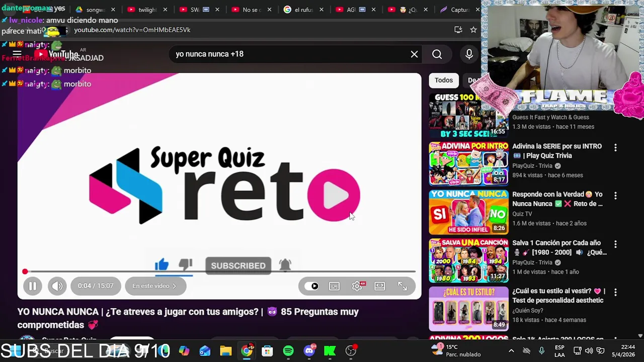
Task: Open the 'Quiz TV' channel name
Action: 522,214
